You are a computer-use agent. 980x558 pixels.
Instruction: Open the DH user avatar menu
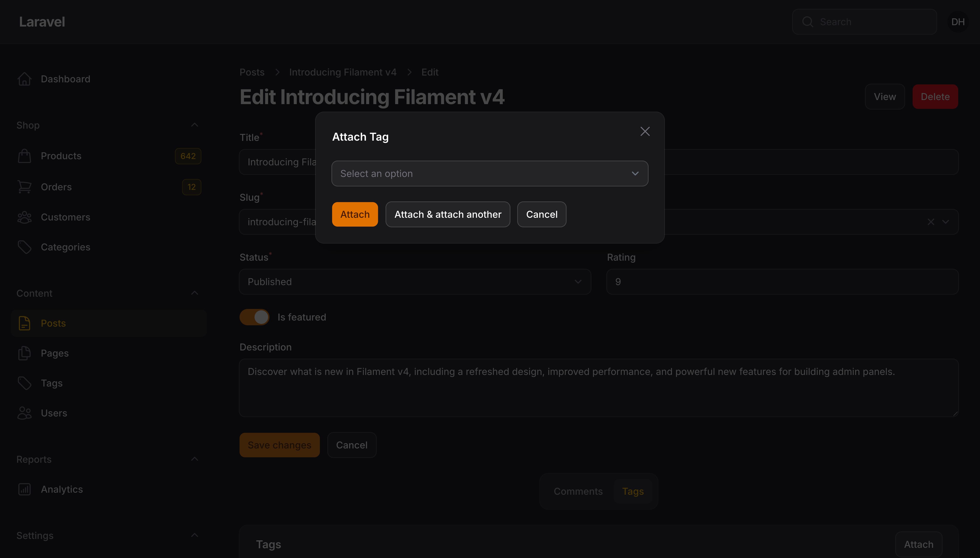pos(958,22)
